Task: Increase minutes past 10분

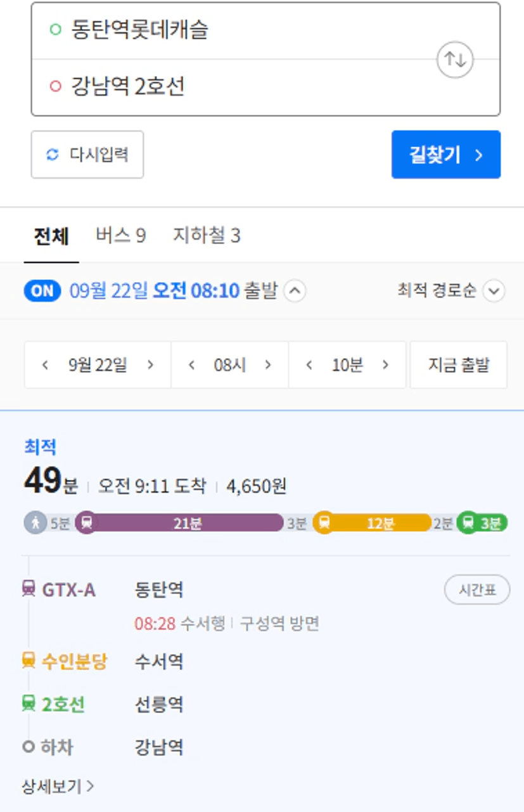Action: 385,365
